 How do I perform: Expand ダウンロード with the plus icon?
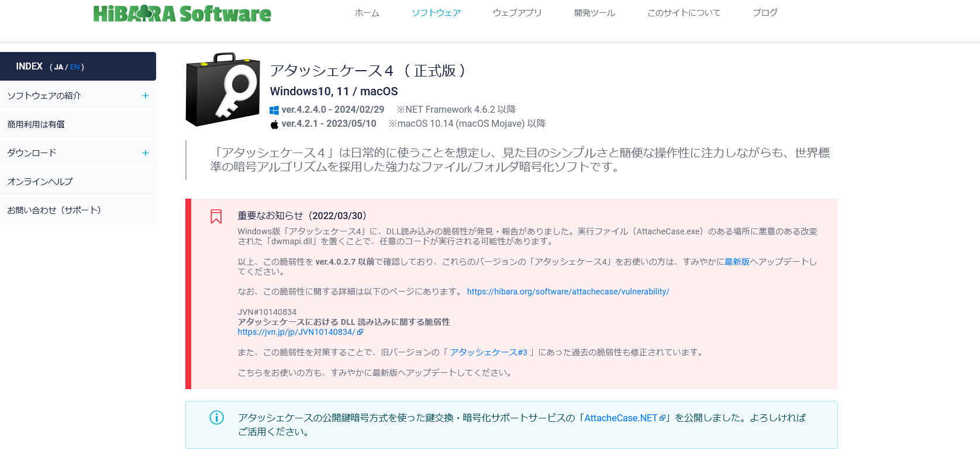click(x=146, y=153)
